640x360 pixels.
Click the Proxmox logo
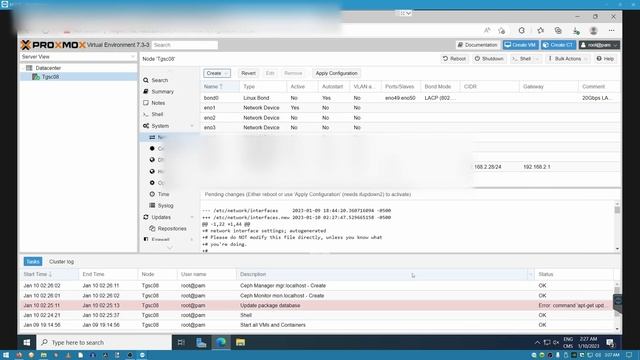pos(53,45)
